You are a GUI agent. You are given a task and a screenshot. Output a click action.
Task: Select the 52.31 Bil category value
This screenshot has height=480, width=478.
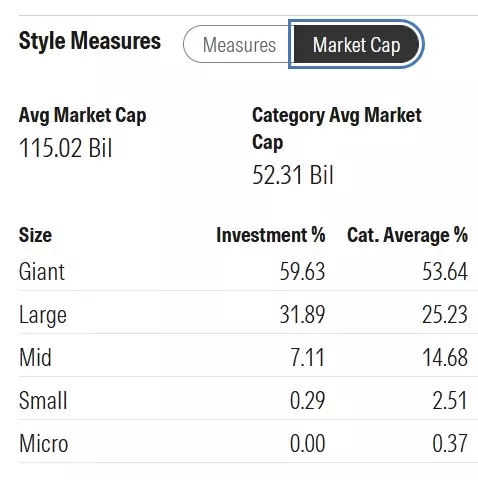coord(293,175)
